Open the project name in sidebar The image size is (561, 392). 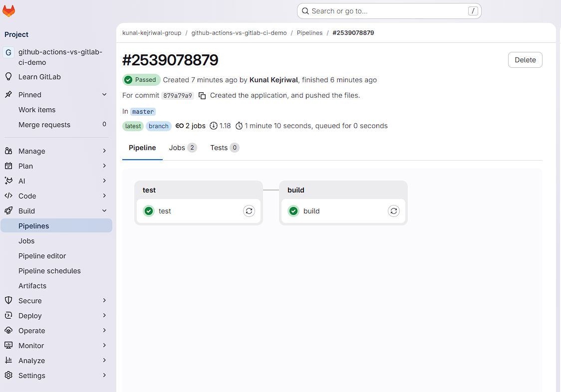click(x=60, y=57)
